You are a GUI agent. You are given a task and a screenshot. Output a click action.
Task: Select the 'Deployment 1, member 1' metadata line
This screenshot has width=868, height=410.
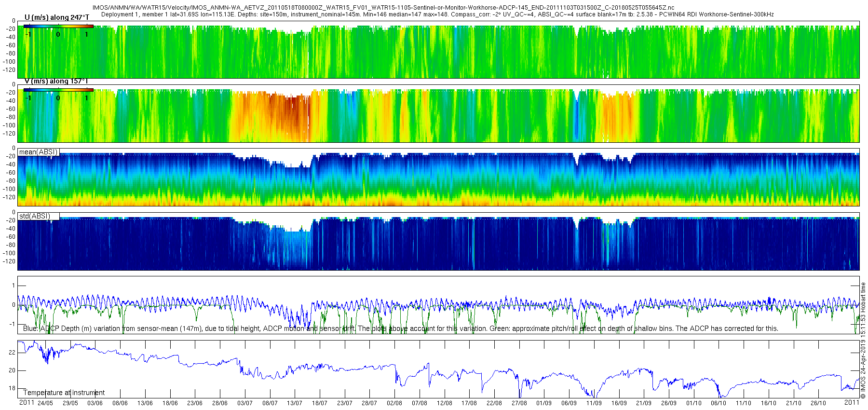click(x=437, y=14)
